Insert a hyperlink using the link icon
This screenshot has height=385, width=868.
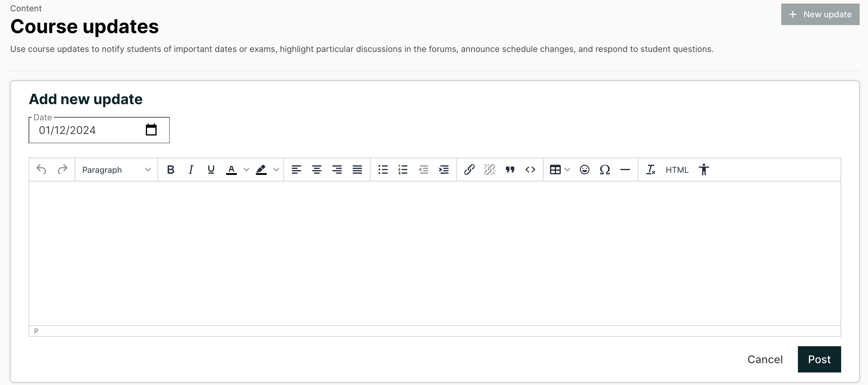pyautogui.click(x=469, y=170)
